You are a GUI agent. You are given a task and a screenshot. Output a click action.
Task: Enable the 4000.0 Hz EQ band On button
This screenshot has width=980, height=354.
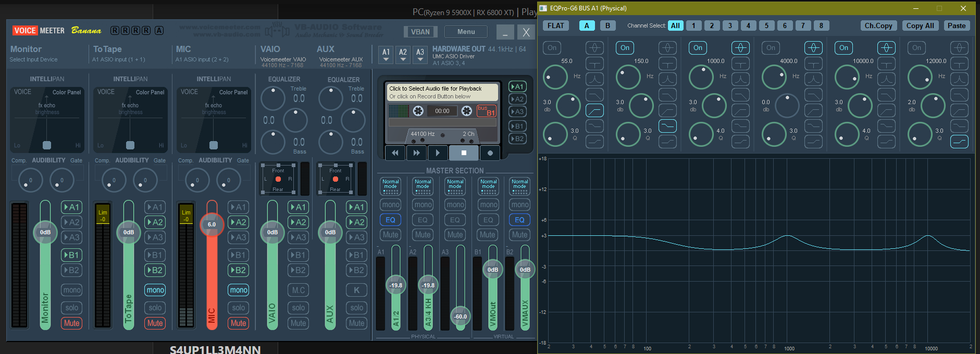coord(771,48)
